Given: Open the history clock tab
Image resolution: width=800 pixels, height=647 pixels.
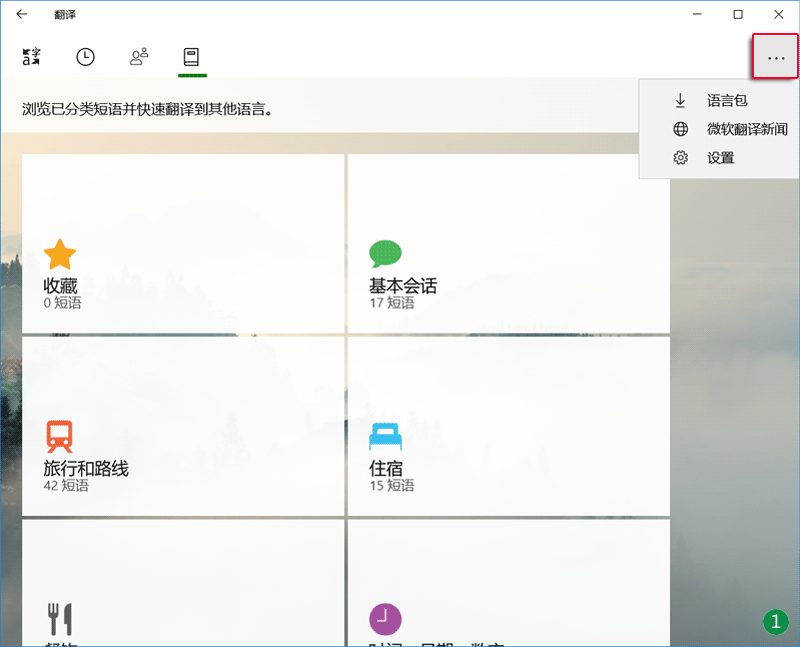Looking at the screenshot, I should 85,57.
